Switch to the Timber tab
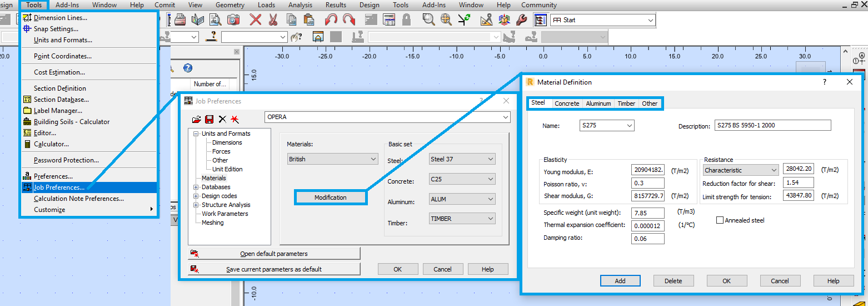Screen dimensions: 868x306 click(626, 103)
